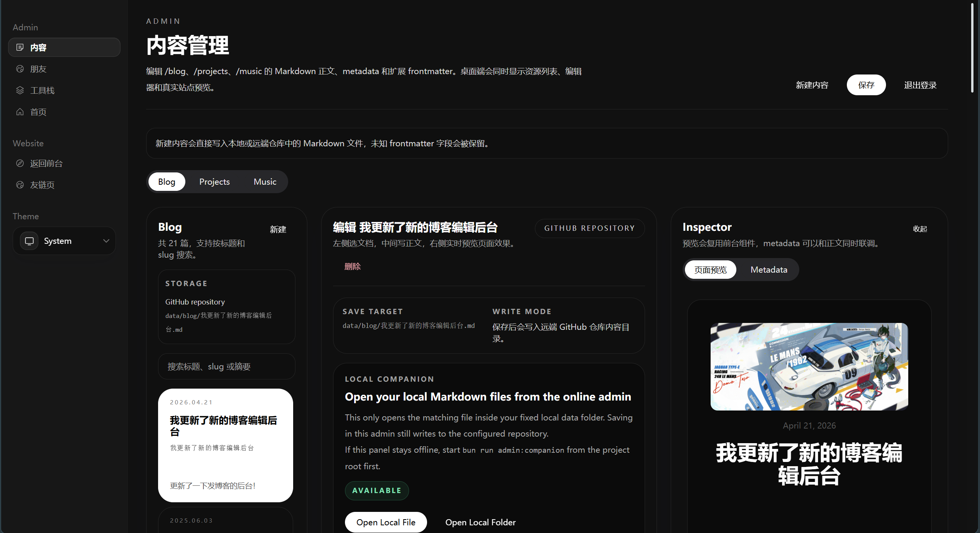
Task: Select the 页面预览 tab in Inspector
Action: click(710, 270)
